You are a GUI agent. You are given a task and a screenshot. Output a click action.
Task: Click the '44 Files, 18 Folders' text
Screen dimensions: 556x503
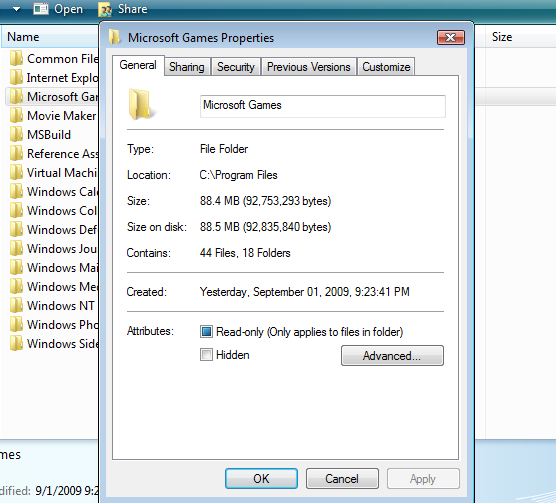pos(245,253)
